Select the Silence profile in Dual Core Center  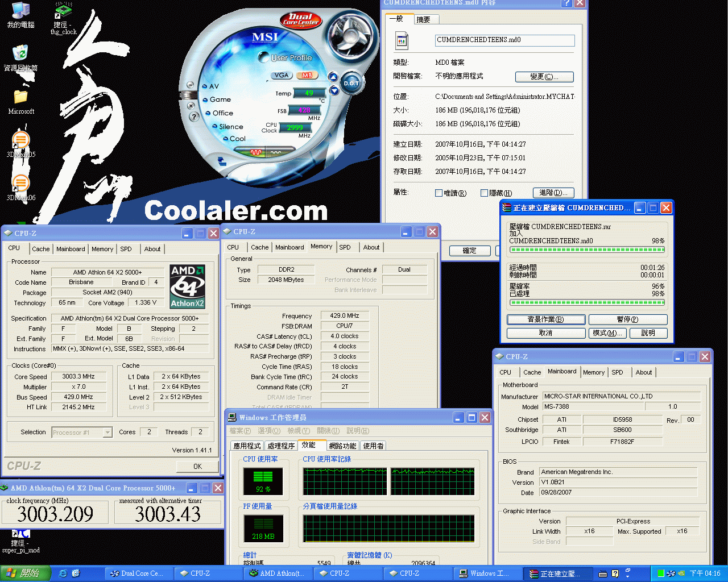click(227, 127)
